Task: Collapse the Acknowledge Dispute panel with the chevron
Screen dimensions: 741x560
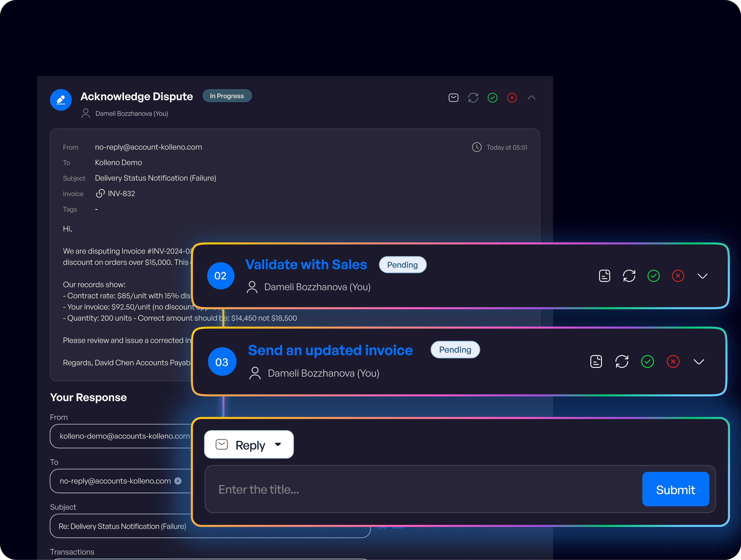Action: point(531,97)
